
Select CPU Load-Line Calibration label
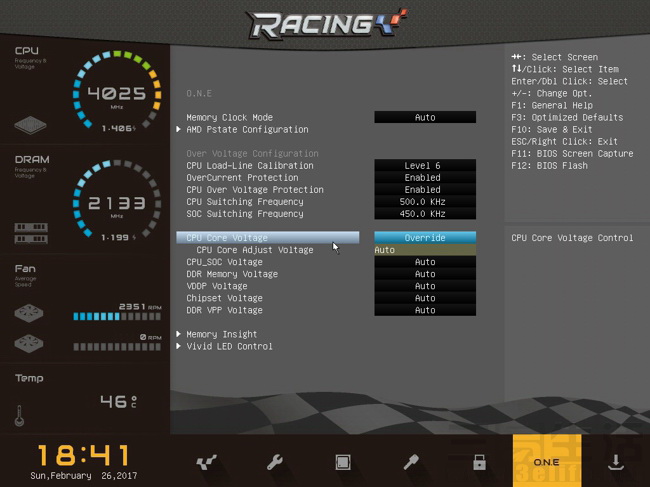pos(250,165)
